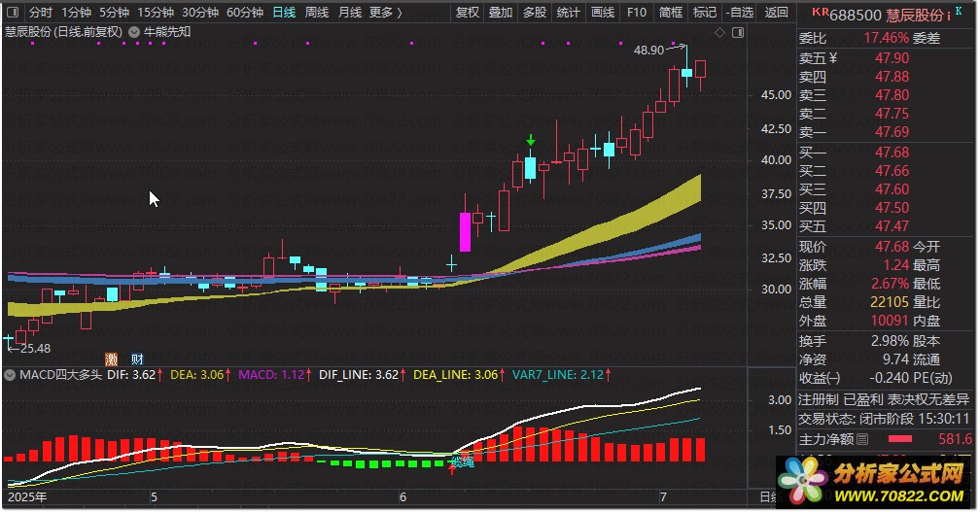The height and width of the screenshot is (512, 980).
Task: Click the red up-arrow signal in MACD panel
Action: coord(452,470)
